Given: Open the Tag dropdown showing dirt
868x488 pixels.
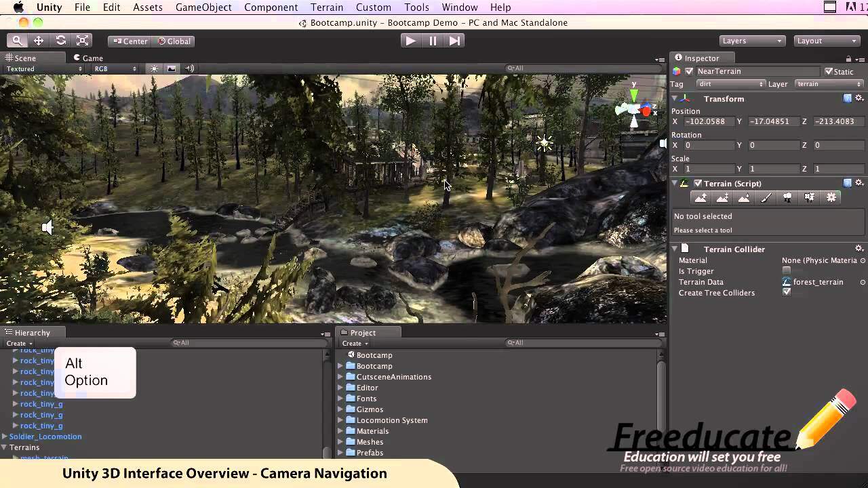Looking at the screenshot, I should (x=731, y=84).
